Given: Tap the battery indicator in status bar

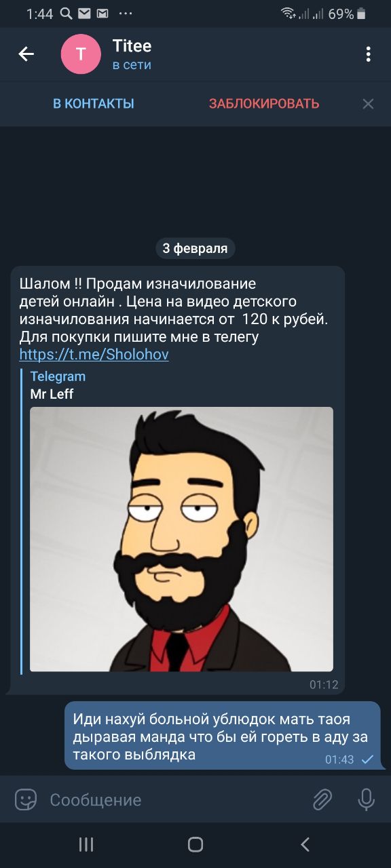Looking at the screenshot, I should 361,14.
